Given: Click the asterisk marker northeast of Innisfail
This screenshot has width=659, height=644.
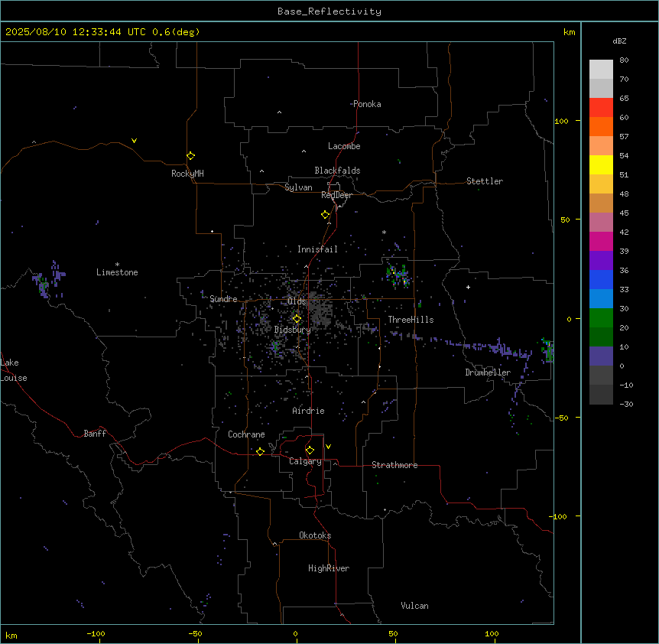Looking at the screenshot, I should [x=384, y=232].
